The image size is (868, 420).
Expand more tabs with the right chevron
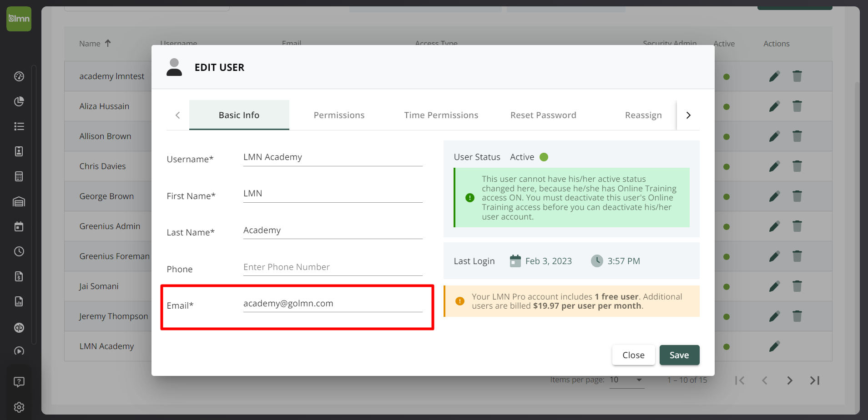tap(688, 115)
